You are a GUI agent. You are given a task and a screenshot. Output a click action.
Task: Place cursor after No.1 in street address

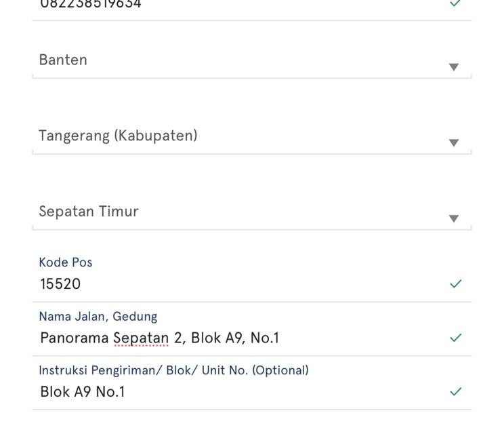click(x=279, y=338)
